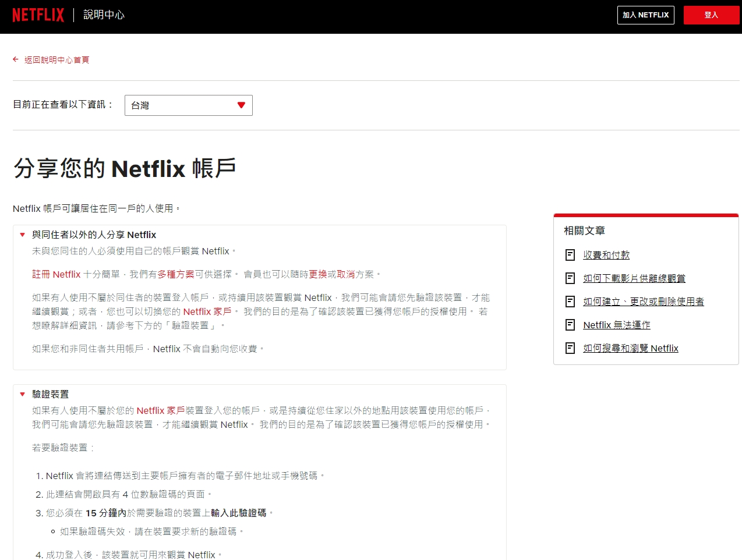Screen dimensions: 742x560
Task: Click the 加入 NETFLIX button
Action: coord(645,15)
